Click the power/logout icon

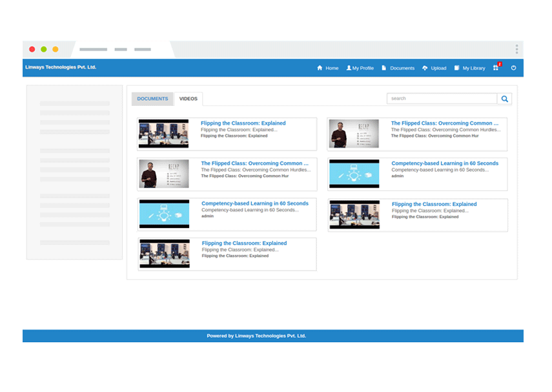[513, 68]
